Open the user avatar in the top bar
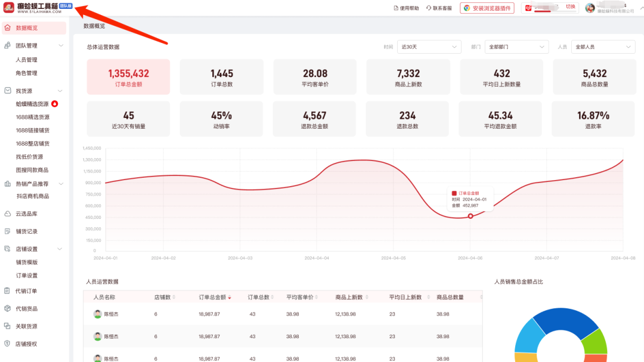The width and height of the screenshot is (644, 362). [x=590, y=8]
